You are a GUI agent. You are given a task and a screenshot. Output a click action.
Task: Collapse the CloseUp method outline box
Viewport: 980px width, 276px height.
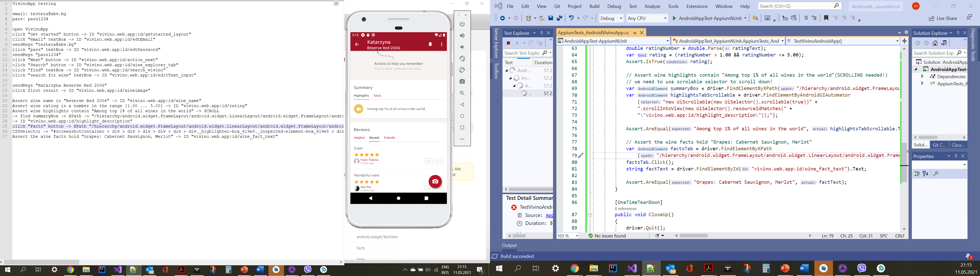point(590,215)
